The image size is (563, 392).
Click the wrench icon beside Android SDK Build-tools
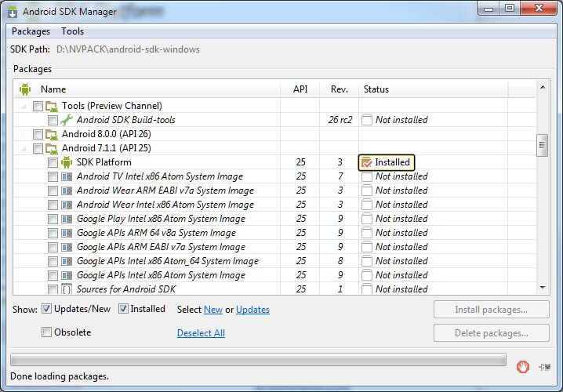coord(67,120)
